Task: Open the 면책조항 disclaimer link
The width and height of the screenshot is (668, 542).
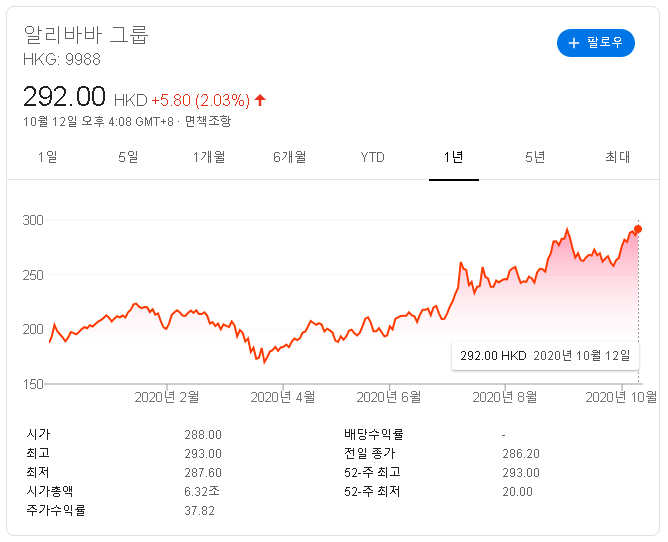Action: [x=208, y=121]
